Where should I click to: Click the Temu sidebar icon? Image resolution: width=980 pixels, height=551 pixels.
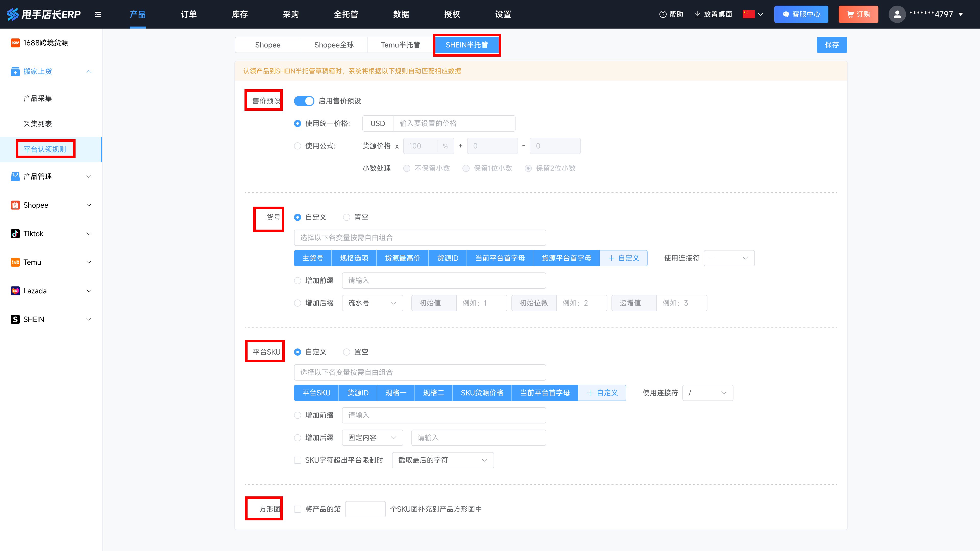tap(15, 262)
